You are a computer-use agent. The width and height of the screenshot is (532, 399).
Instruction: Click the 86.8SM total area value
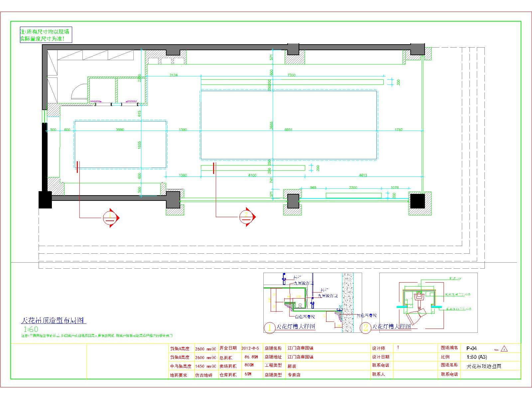point(251,357)
